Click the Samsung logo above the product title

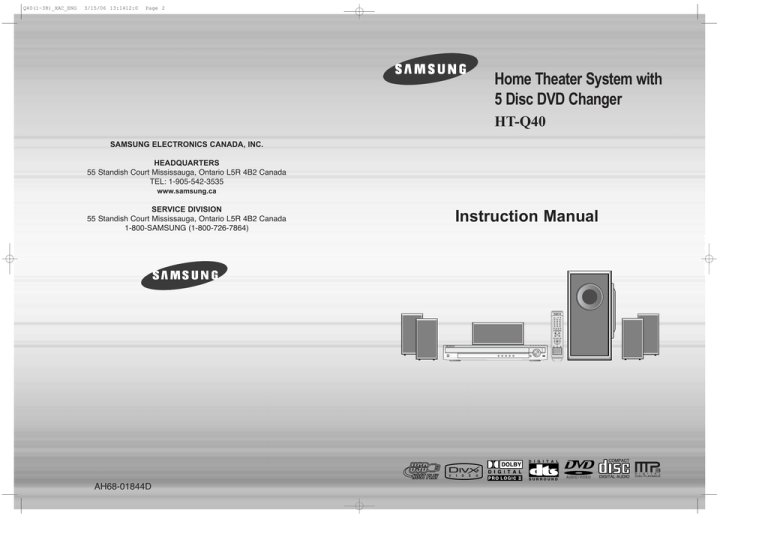pos(430,69)
